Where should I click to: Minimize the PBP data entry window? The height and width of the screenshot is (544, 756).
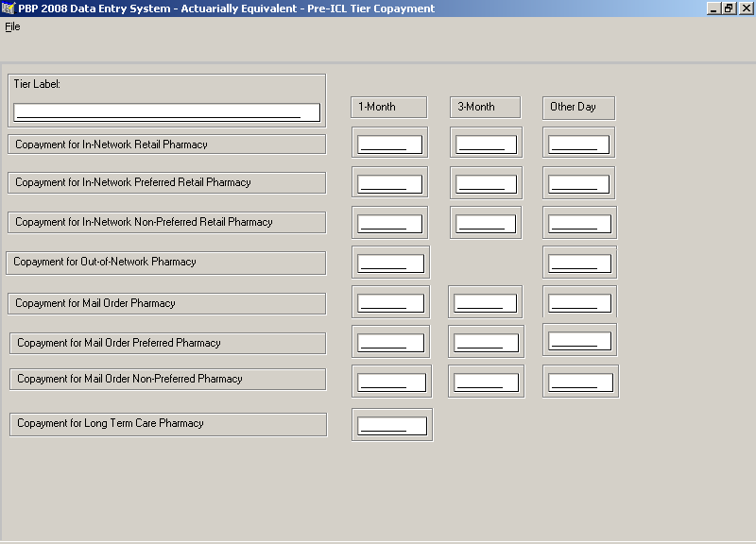pos(714,8)
